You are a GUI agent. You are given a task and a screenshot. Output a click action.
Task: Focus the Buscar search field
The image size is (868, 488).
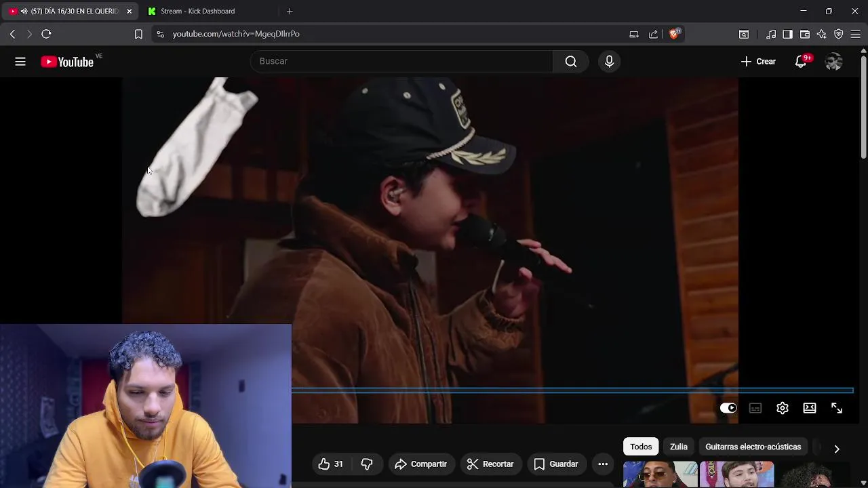pos(402,62)
